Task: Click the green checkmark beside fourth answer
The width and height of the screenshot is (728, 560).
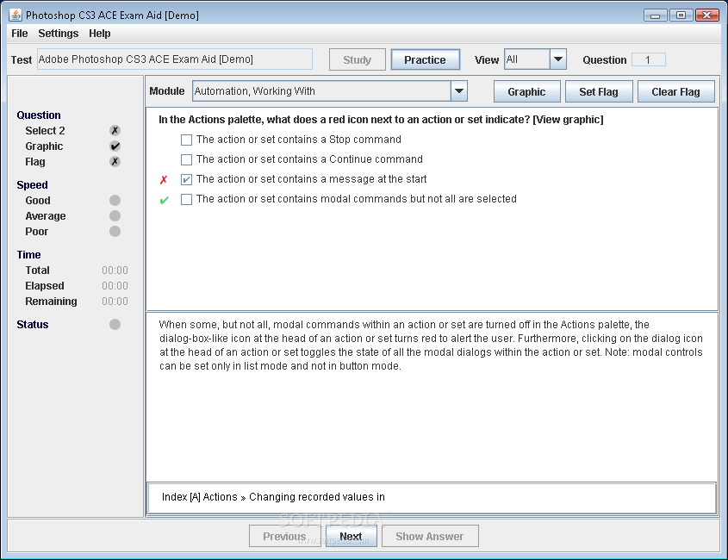Action: (164, 200)
